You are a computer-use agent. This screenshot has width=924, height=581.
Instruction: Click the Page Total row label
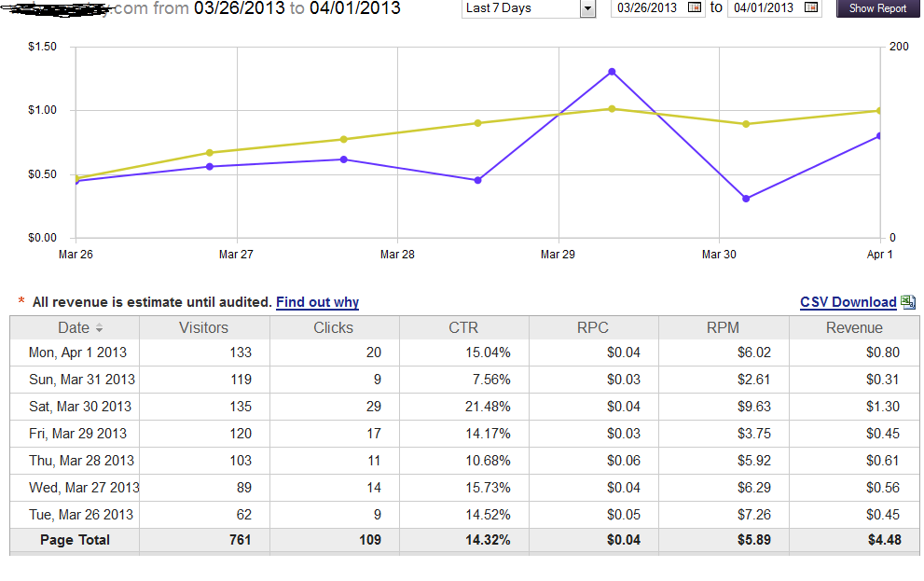[x=75, y=540]
